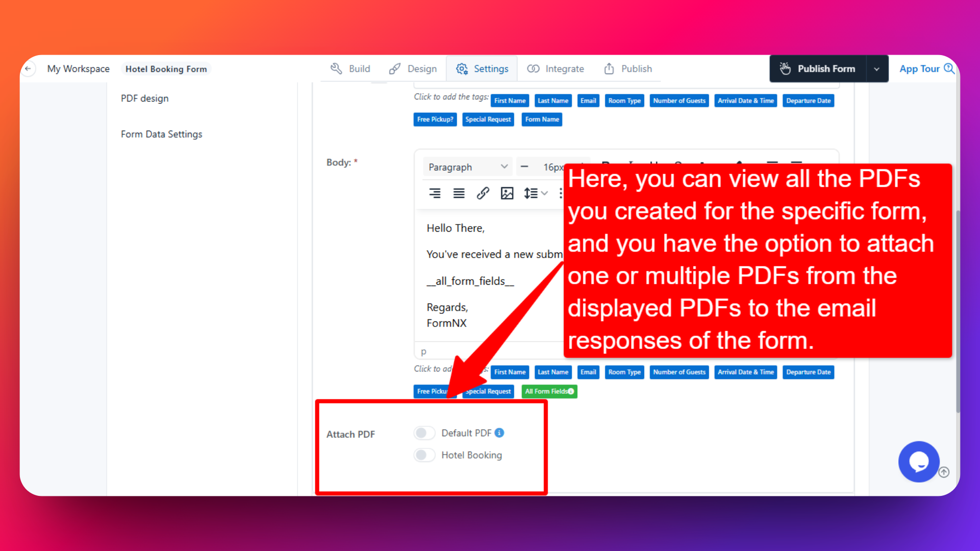Open the chat support bubble
This screenshot has width=980, height=551.
click(x=919, y=462)
